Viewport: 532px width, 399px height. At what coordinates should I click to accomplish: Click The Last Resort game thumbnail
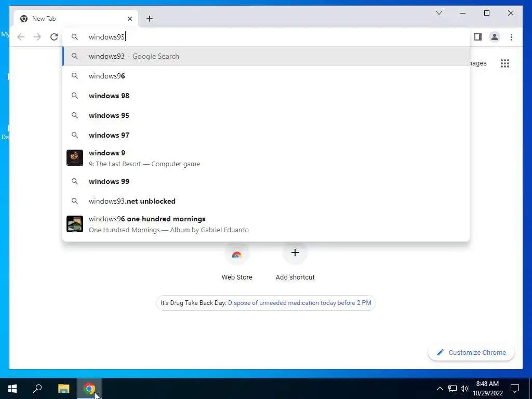coord(75,158)
